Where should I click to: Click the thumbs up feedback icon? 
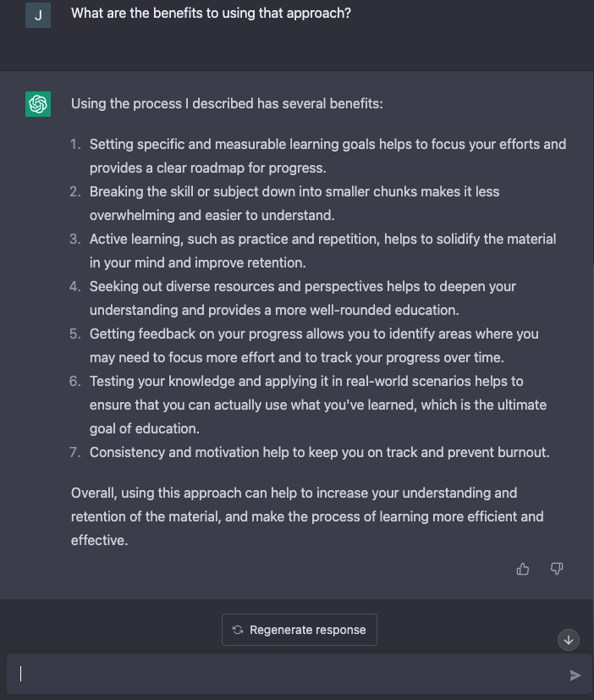coord(523,569)
